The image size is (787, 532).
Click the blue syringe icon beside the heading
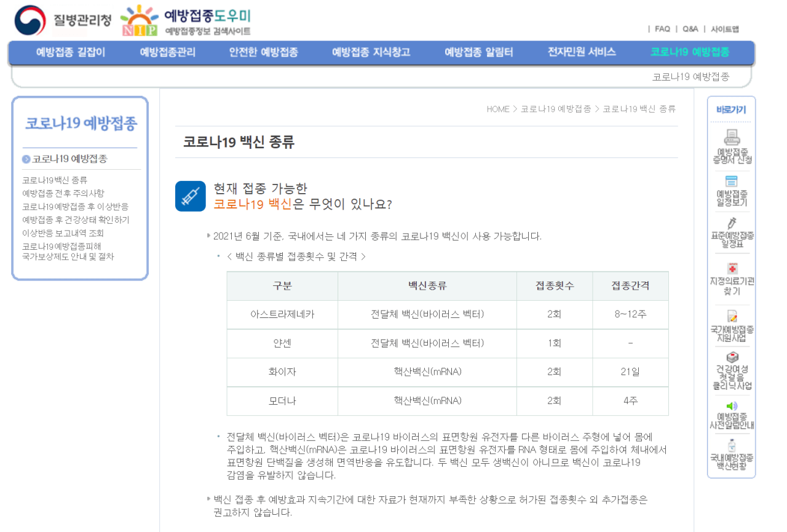pyautogui.click(x=191, y=196)
